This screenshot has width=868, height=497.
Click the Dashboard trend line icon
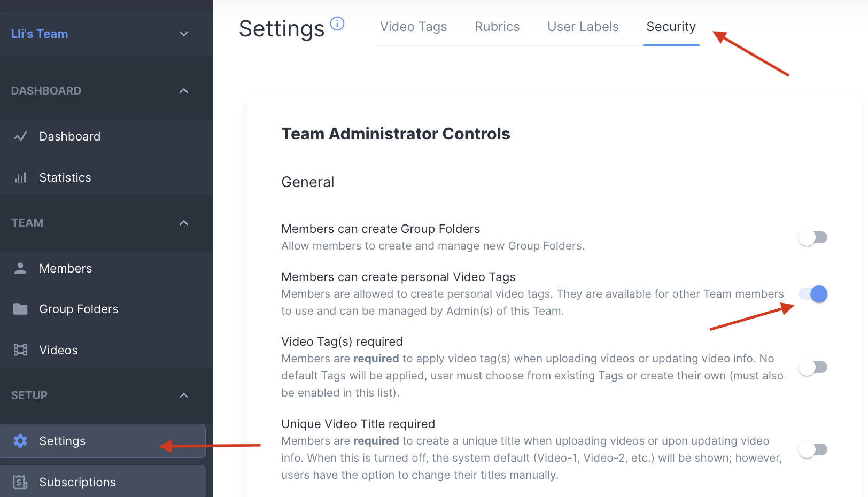pyautogui.click(x=20, y=137)
